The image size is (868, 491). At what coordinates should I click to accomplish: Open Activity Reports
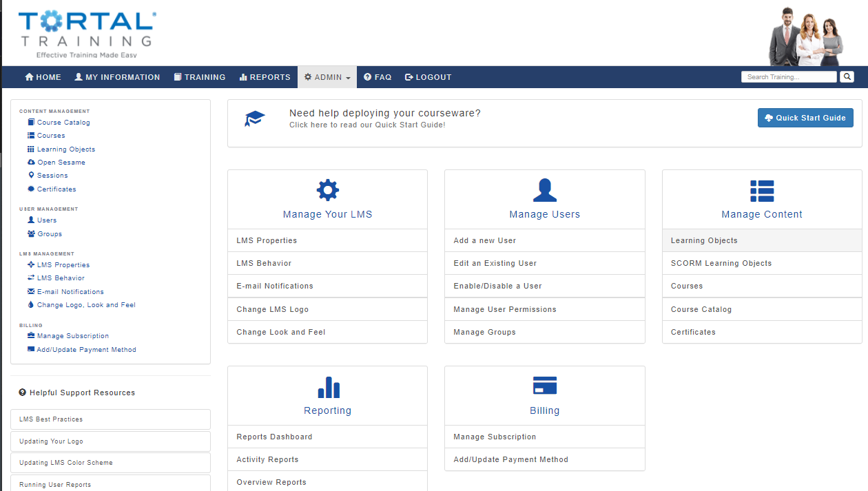[x=327, y=459]
